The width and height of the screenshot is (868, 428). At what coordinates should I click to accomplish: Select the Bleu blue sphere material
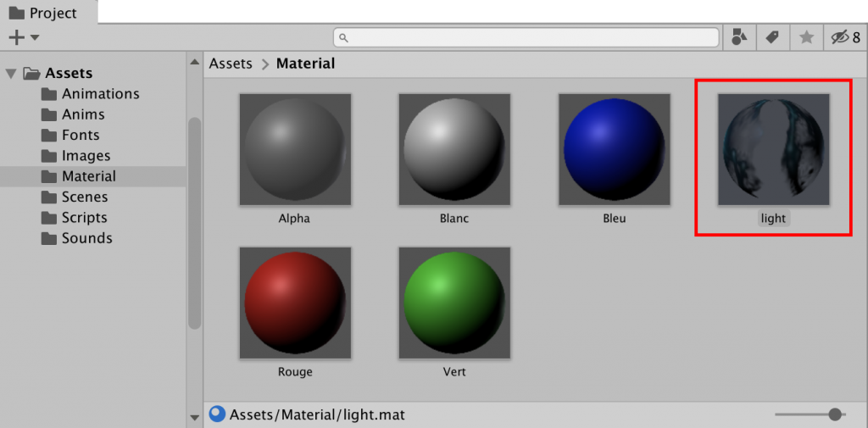click(614, 150)
